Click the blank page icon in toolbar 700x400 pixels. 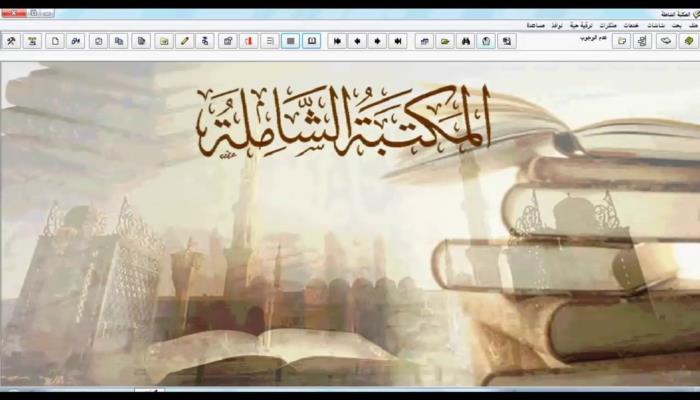click(x=54, y=41)
